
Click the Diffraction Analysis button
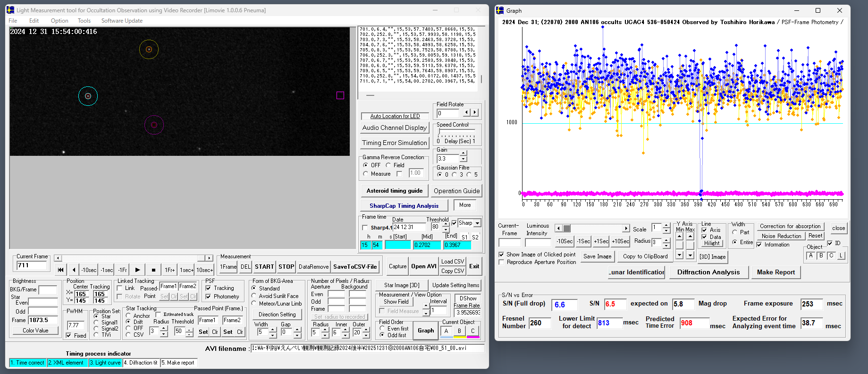(708, 272)
